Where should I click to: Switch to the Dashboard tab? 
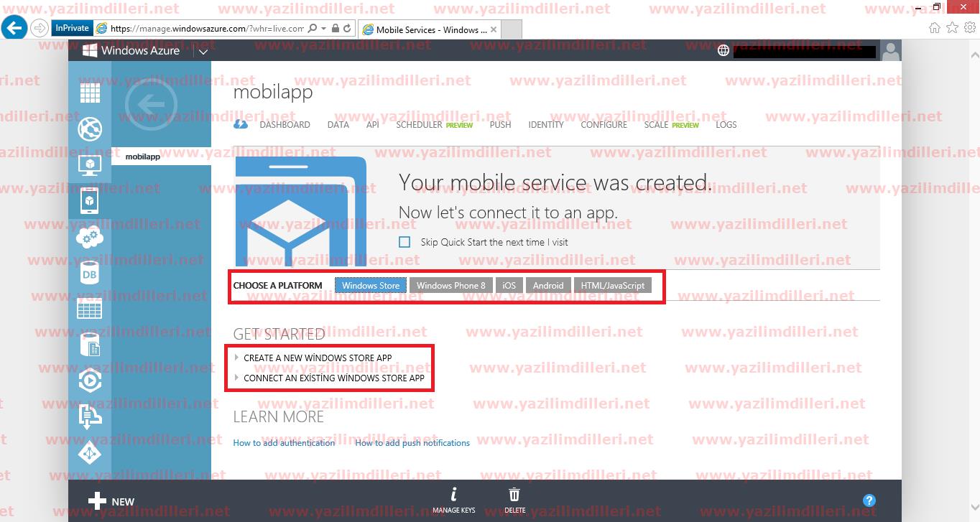click(285, 125)
